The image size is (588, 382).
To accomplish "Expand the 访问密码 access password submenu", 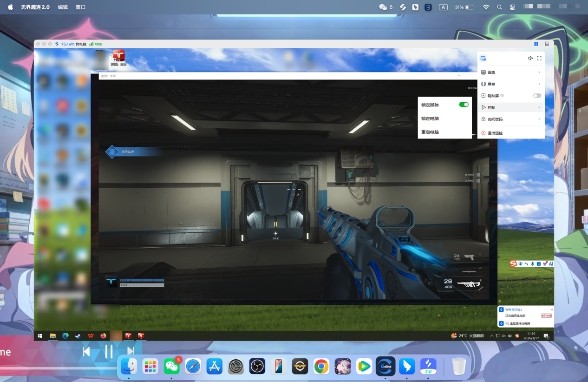I will (x=511, y=119).
